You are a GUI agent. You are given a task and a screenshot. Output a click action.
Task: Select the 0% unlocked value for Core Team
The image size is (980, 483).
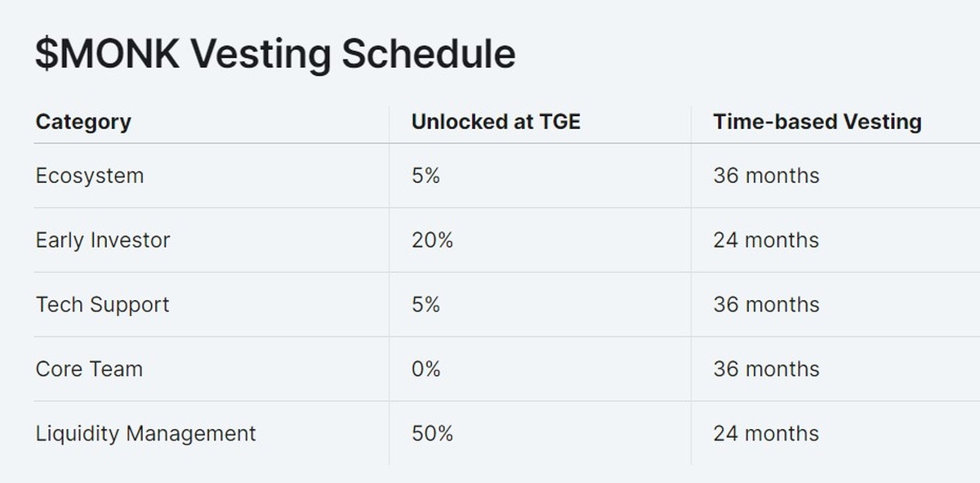425,369
